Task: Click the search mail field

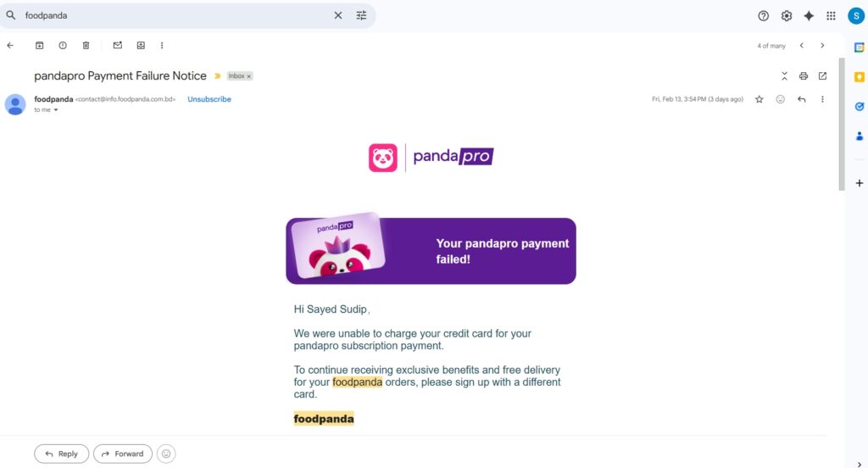Action: pyautogui.click(x=170, y=15)
